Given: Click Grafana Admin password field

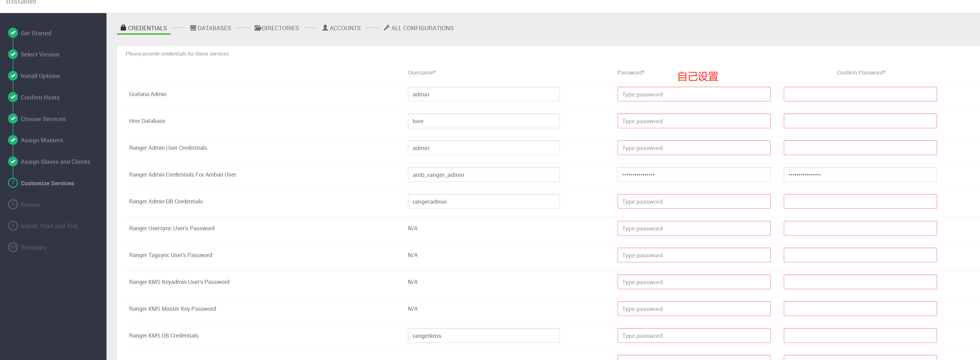Looking at the screenshot, I should click(694, 94).
